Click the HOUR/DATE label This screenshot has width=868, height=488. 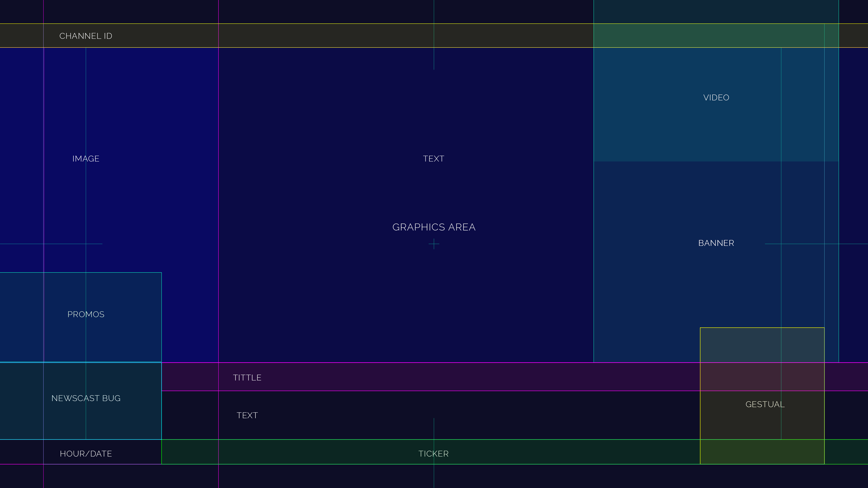point(86,454)
